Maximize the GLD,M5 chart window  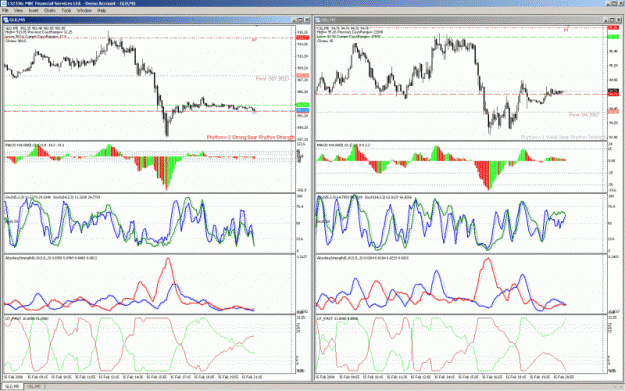301,20
